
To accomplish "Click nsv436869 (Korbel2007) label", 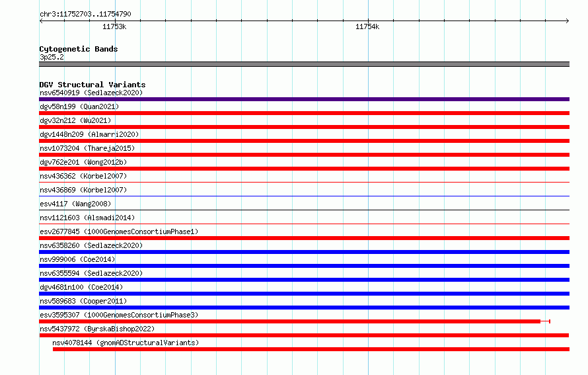I will click(83, 190).
